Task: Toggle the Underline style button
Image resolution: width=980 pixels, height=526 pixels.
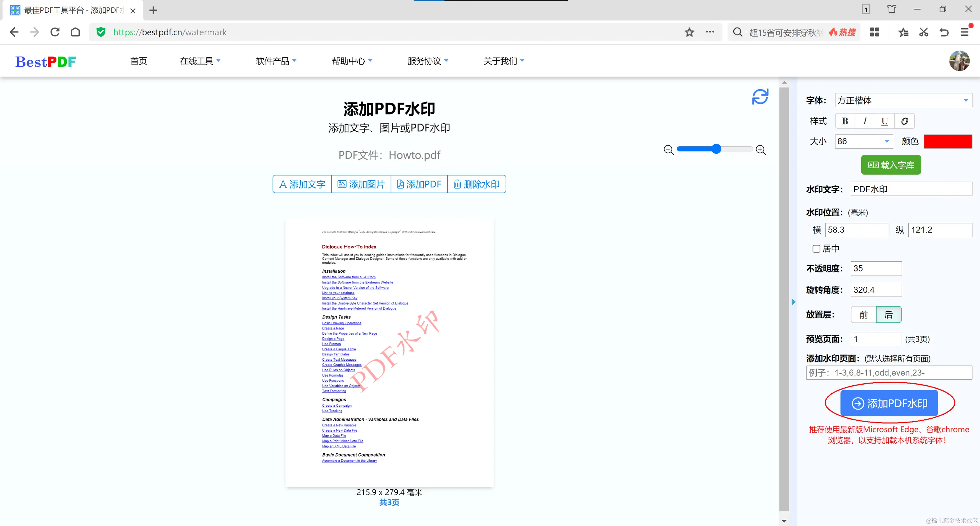Action: pos(884,121)
